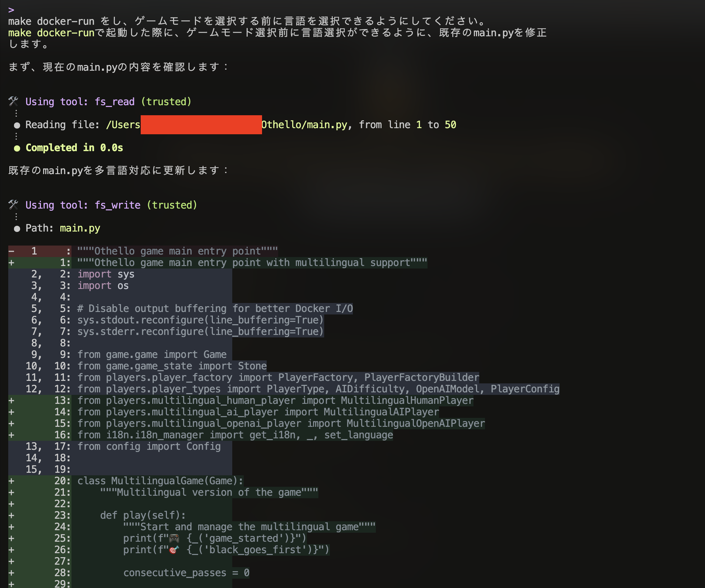The image size is (705, 588).
Task: Click the fs_write (trusted) tool label
Action: 146,205
